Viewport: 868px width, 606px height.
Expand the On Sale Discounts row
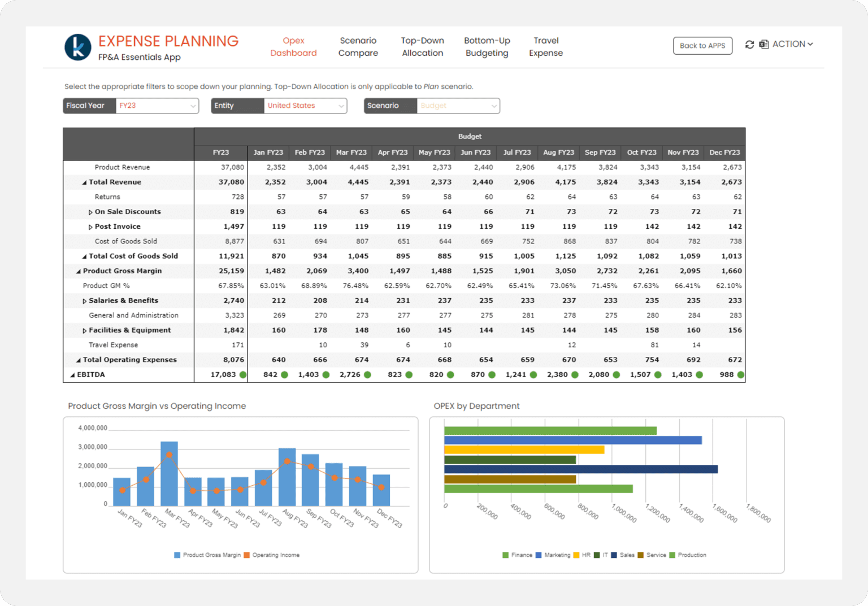pos(90,211)
